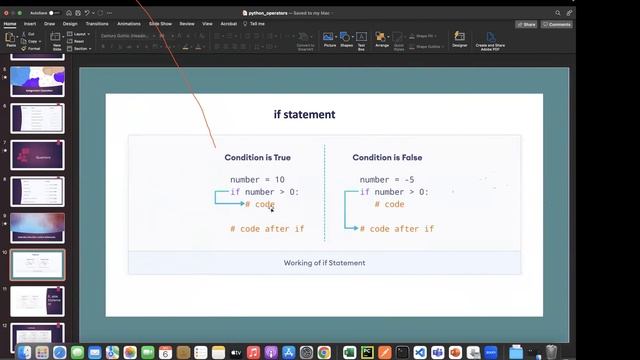
Task: Click the Undo arrow
Action: [x=87, y=13]
